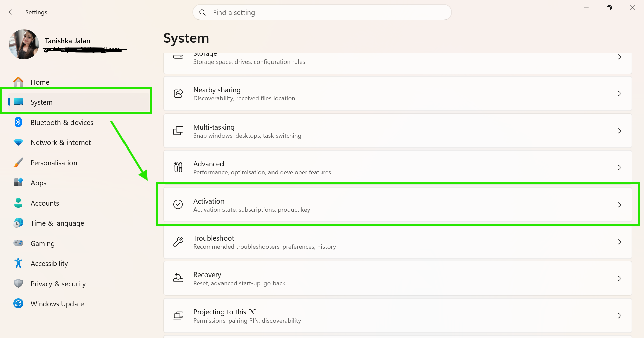The image size is (644, 338).
Task: Click the search magnifier icon
Action: click(x=202, y=12)
